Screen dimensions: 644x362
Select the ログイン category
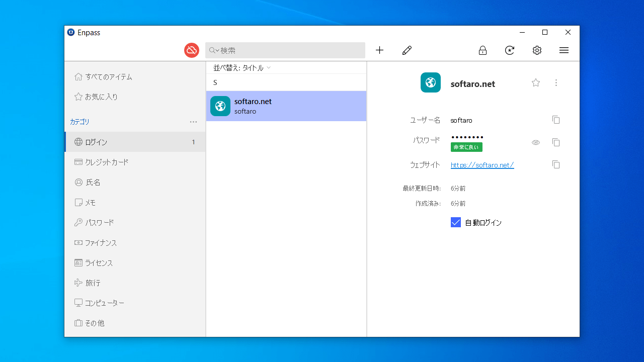pos(135,142)
